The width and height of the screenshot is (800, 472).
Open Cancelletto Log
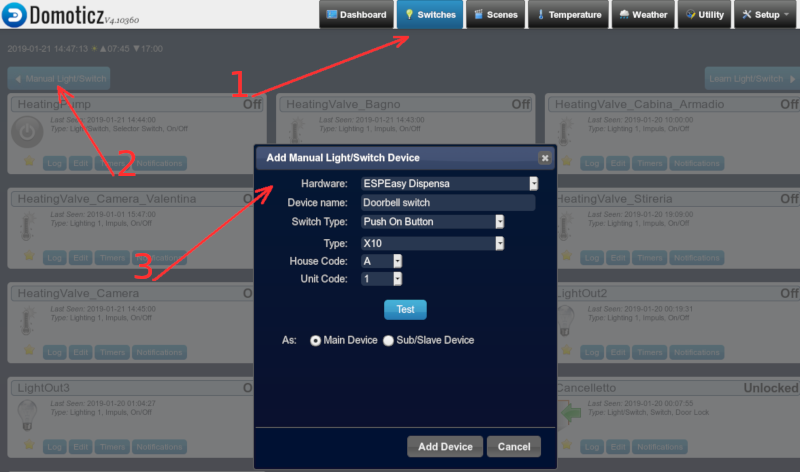pyautogui.click(x=592, y=446)
